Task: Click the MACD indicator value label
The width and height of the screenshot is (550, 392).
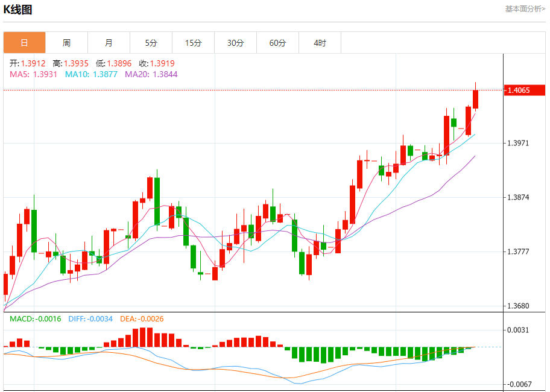Action: click(x=35, y=319)
